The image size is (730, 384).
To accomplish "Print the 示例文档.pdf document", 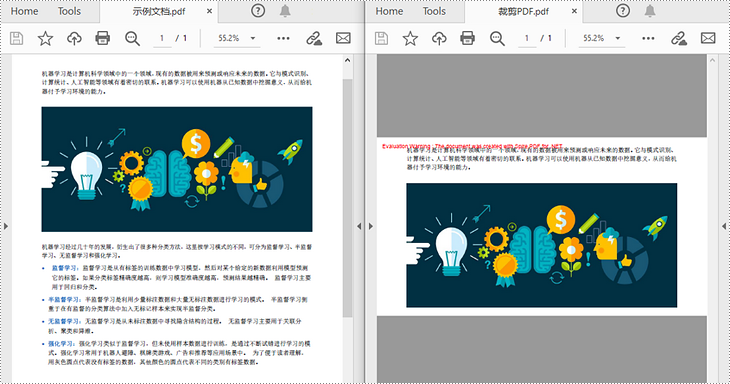I will [102, 38].
